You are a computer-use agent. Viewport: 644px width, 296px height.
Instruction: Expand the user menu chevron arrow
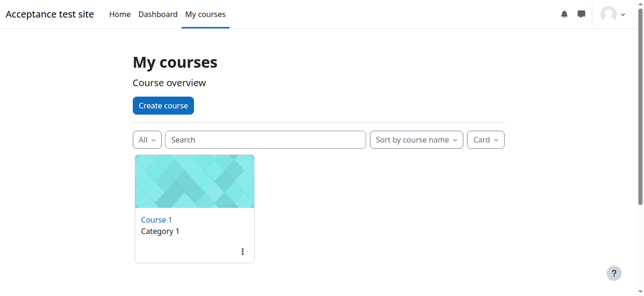click(623, 15)
